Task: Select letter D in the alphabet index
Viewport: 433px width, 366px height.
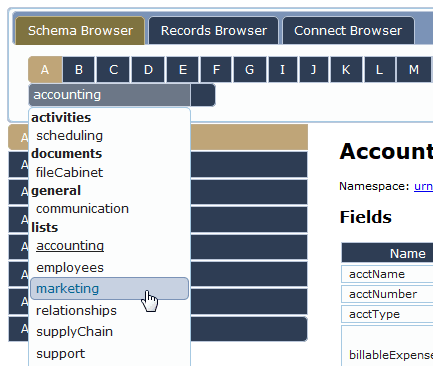Action: tap(148, 70)
